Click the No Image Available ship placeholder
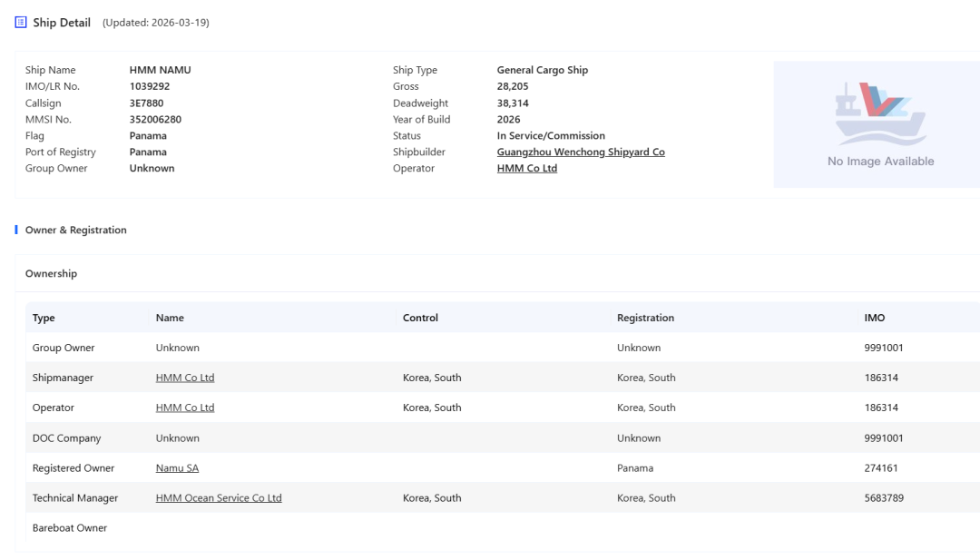 880,124
